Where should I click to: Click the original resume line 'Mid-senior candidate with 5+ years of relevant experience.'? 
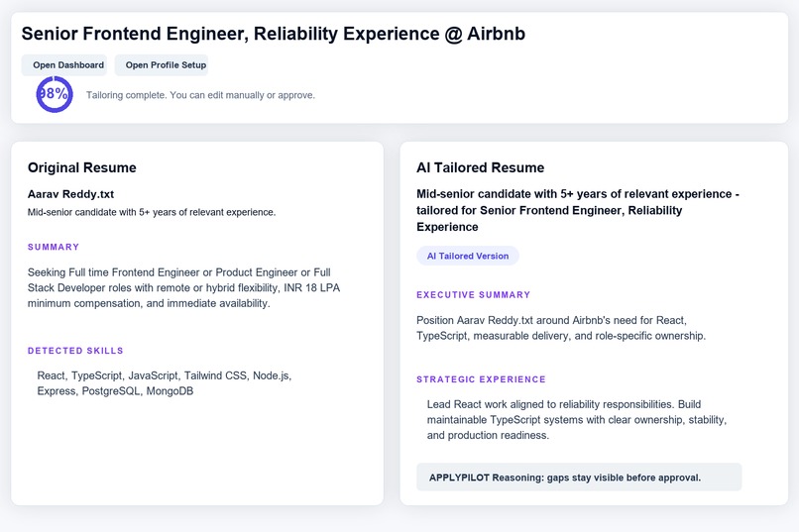click(152, 212)
